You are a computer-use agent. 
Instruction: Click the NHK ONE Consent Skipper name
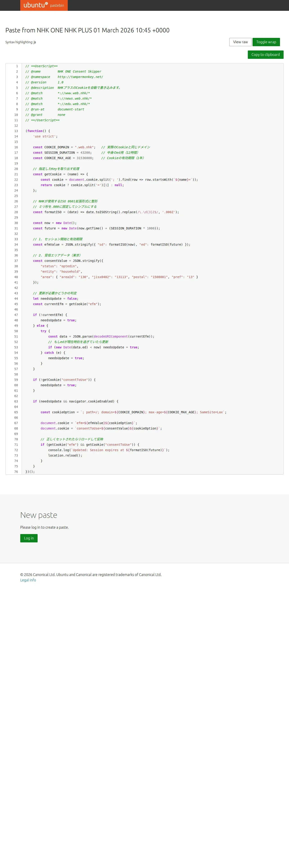79,71
